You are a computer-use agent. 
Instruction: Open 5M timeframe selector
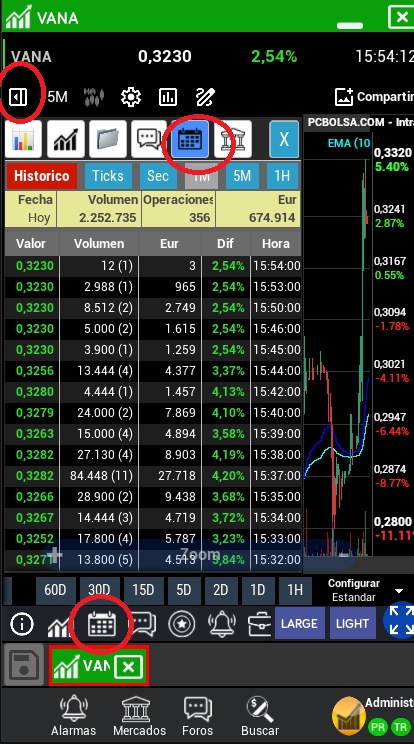(57, 97)
